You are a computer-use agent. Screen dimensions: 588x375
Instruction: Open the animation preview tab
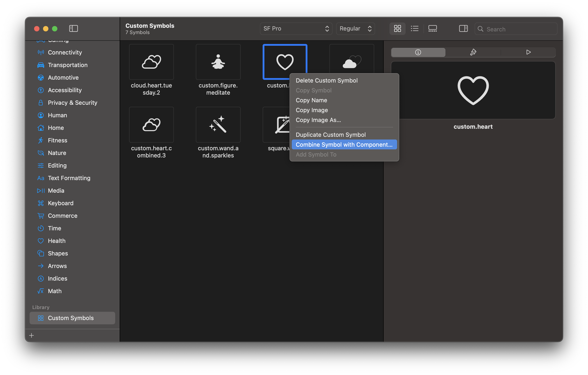click(528, 52)
